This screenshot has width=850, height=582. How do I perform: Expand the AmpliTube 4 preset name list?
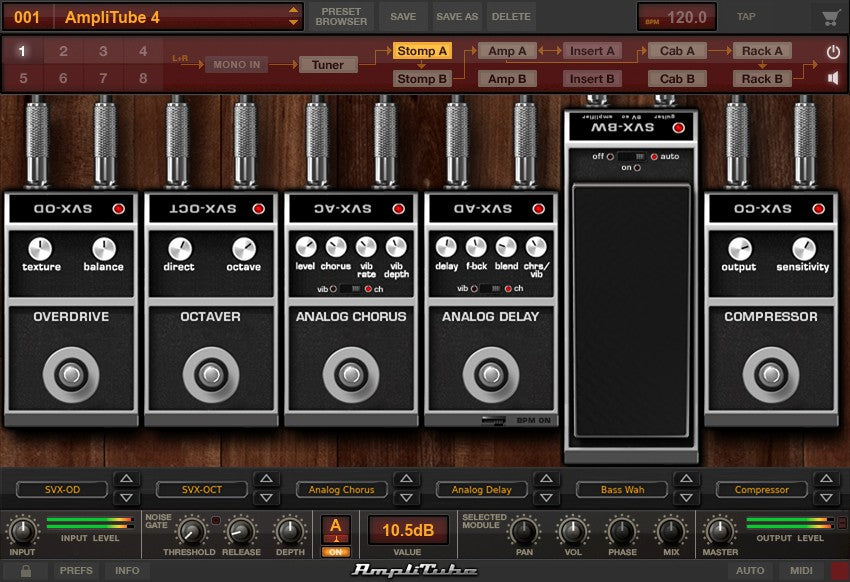[293, 17]
